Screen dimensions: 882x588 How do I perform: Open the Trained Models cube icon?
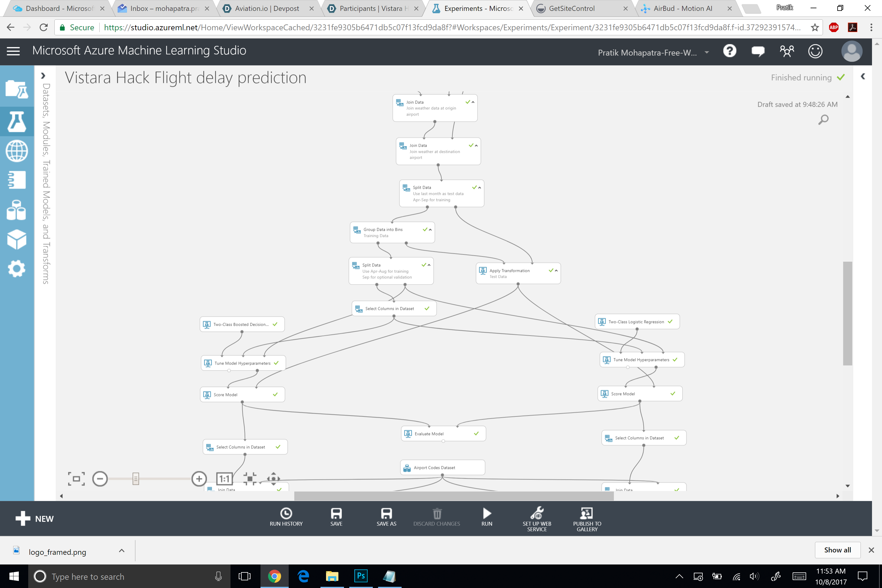point(16,239)
